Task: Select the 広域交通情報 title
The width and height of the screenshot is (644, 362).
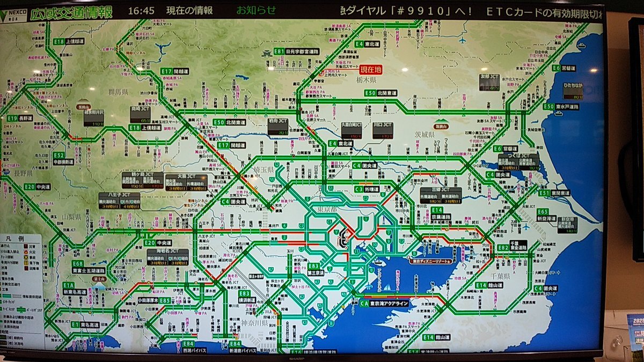Action: tap(70, 11)
